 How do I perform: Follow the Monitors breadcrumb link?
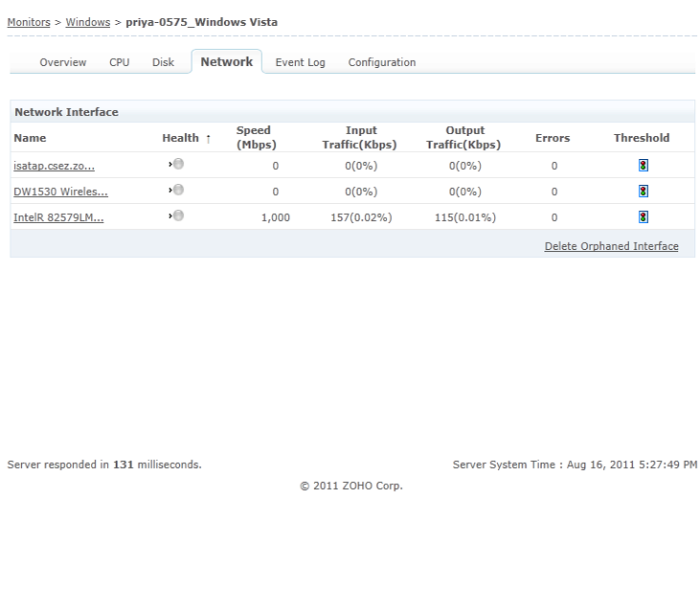pyautogui.click(x=29, y=22)
